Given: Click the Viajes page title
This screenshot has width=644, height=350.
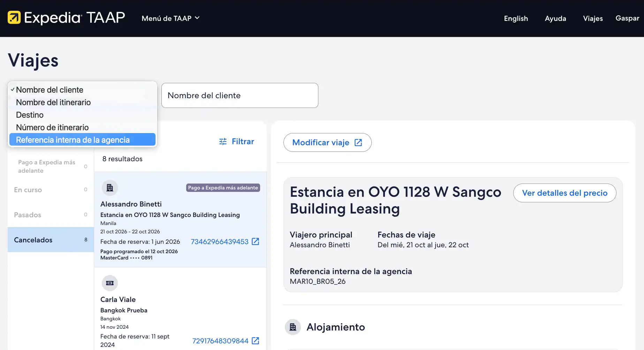Looking at the screenshot, I should [33, 61].
